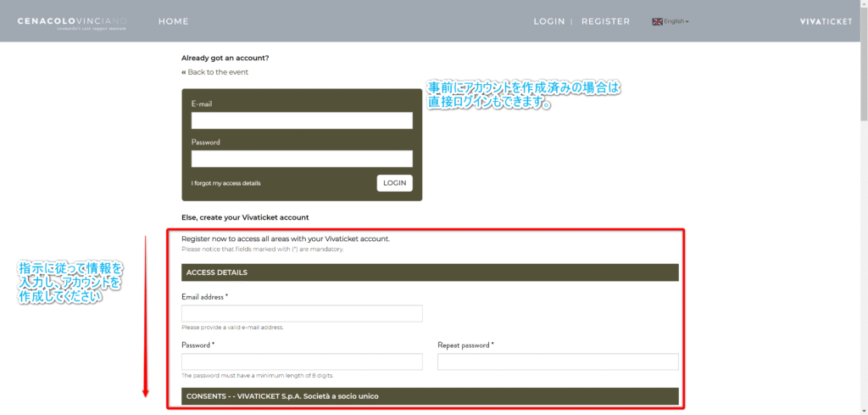Click 'Please provide a valid e-mail address' hint
This screenshot has width=868, height=415.
point(232,328)
